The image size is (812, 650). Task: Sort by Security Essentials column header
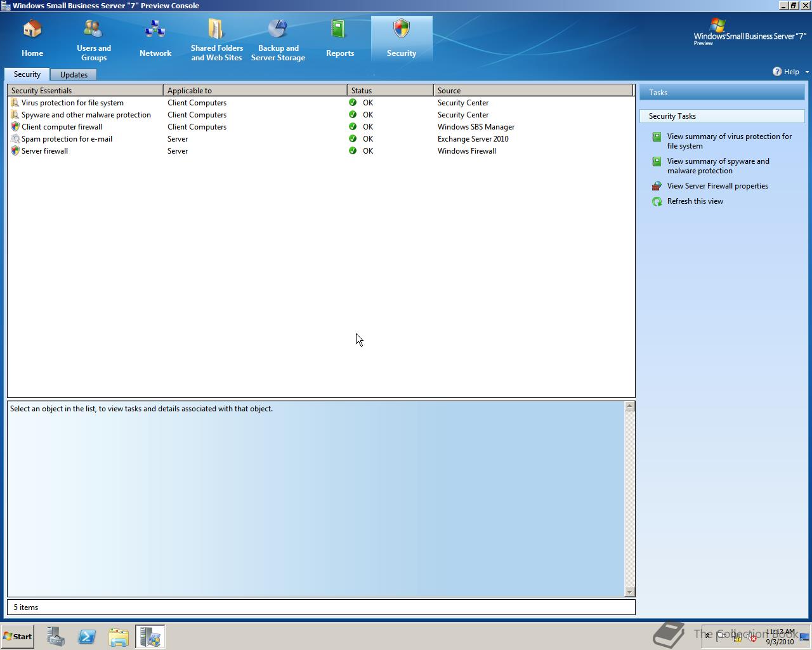coord(86,90)
